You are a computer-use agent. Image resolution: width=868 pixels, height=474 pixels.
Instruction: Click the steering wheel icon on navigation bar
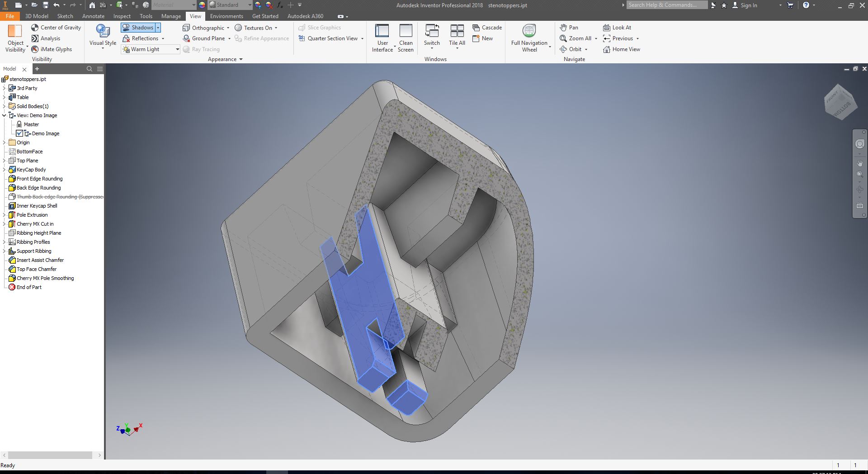[x=859, y=144]
